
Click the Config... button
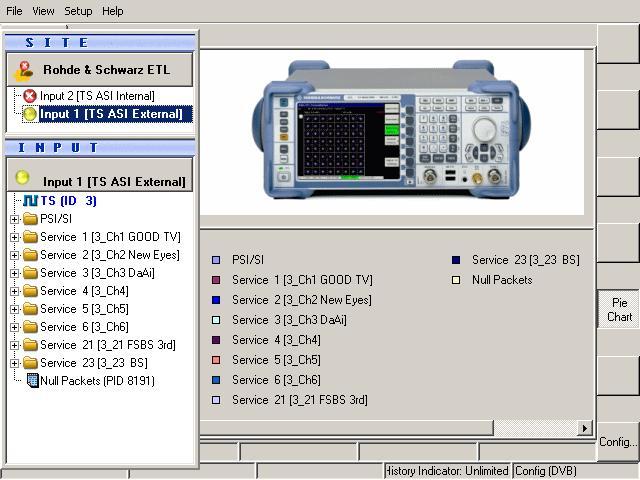pos(618,442)
